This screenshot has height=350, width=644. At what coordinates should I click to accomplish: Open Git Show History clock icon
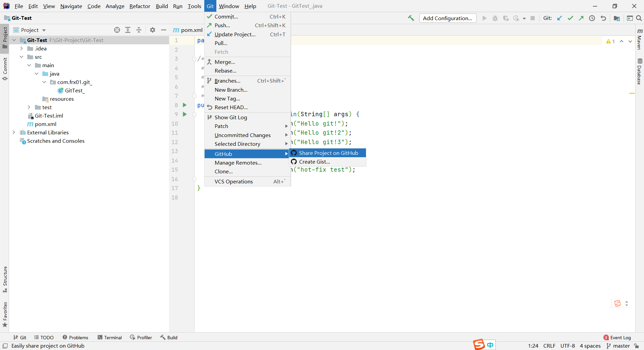592,18
